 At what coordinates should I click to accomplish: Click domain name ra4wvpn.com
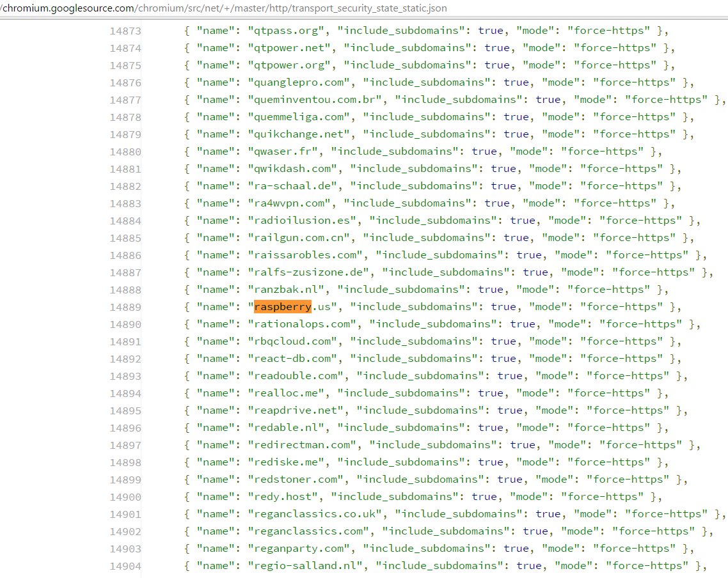point(289,203)
